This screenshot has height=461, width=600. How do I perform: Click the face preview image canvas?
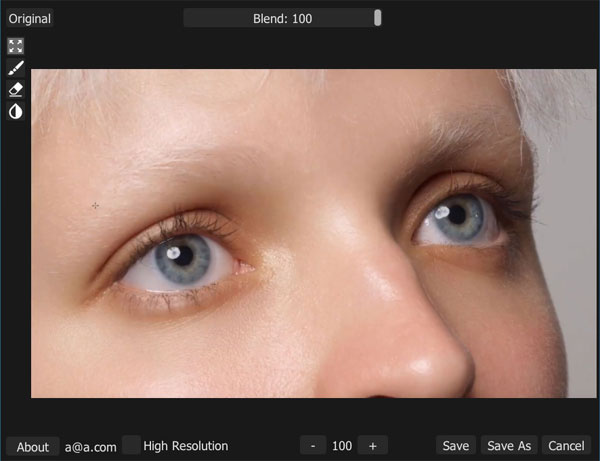pyautogui.click(x=313, y=233)
